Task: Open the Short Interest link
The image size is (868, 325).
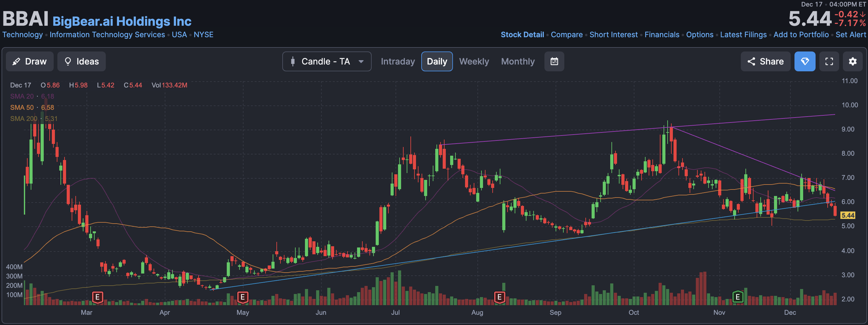Action: click(x=614, y=35)
